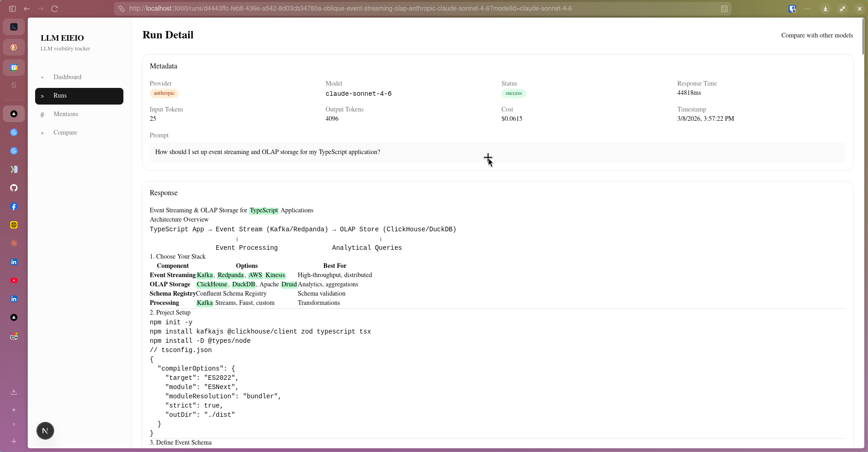
Task: Click the Metadata section heading
Action: pyautogui.click(x=163, y=66)
